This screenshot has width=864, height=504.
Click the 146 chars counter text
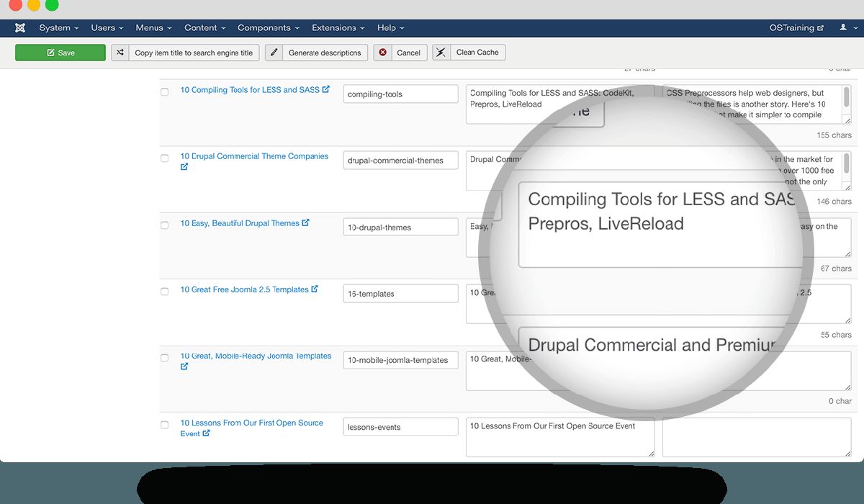coord(834,202)
